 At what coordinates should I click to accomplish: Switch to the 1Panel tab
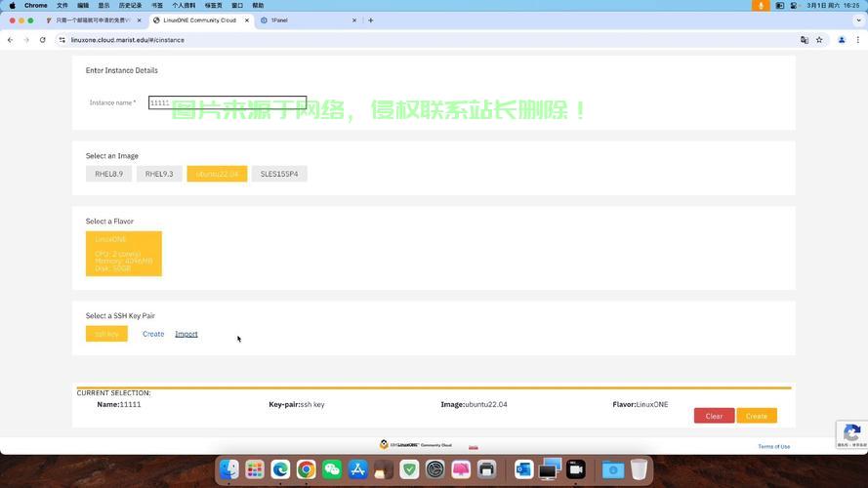(303, 20)
